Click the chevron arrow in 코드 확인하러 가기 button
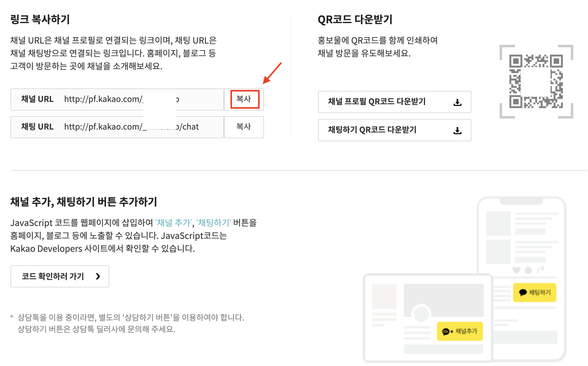Viewport: 588px width, 366px height. click(98, 276)
